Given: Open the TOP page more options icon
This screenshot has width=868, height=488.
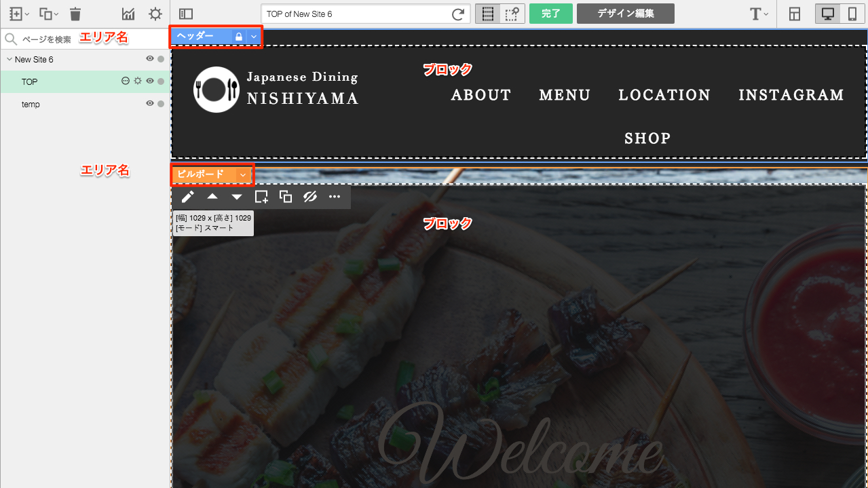Looking at the screenshot, I should (126, 81).
